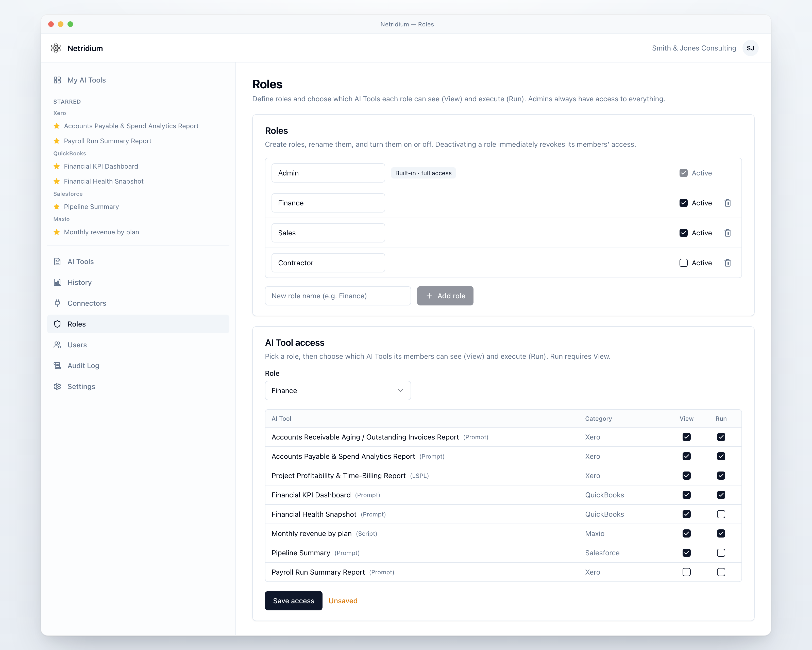
Task: Open the Role dropdown showing Finance
Action: (337, 391)
